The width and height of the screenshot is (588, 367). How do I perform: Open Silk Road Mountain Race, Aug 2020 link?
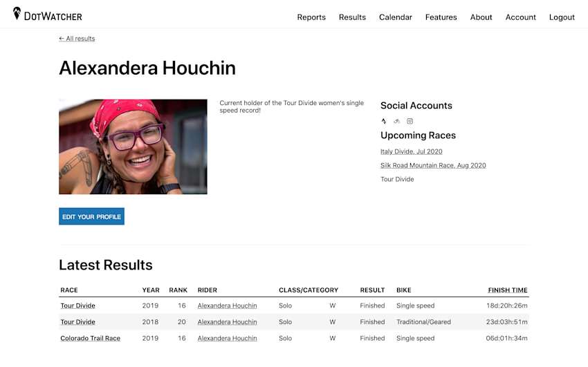(433, 165)
